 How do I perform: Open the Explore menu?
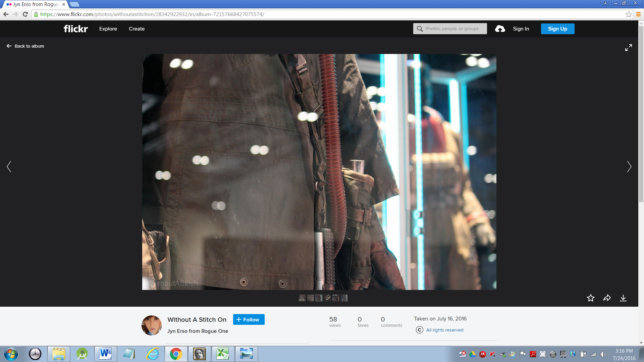[x=108, y=29]
